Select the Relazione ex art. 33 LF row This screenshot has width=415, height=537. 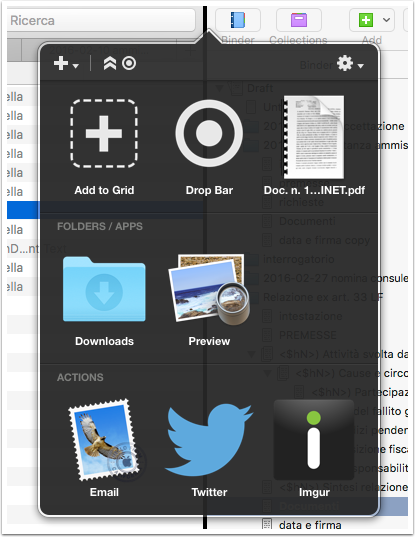click(323, 297)
